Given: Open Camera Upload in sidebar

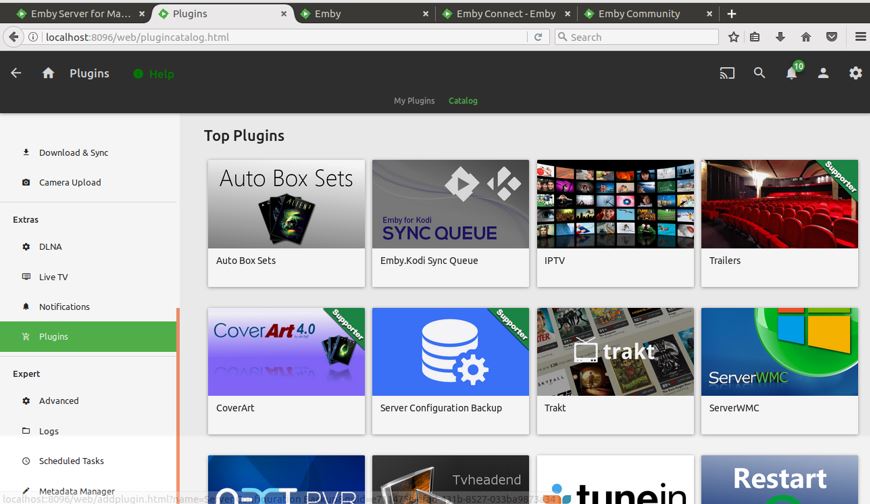Looking at the screenshot, I should [x=89, y=183].
